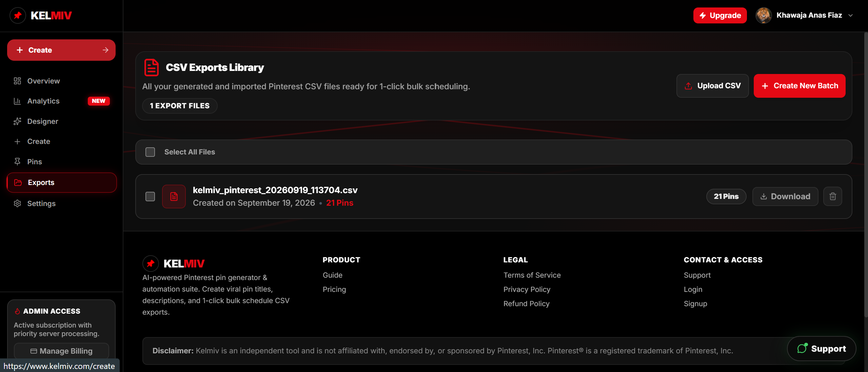Select Exports in the sidebar
The image size is (868, 372).
click(x=61, y=183)
